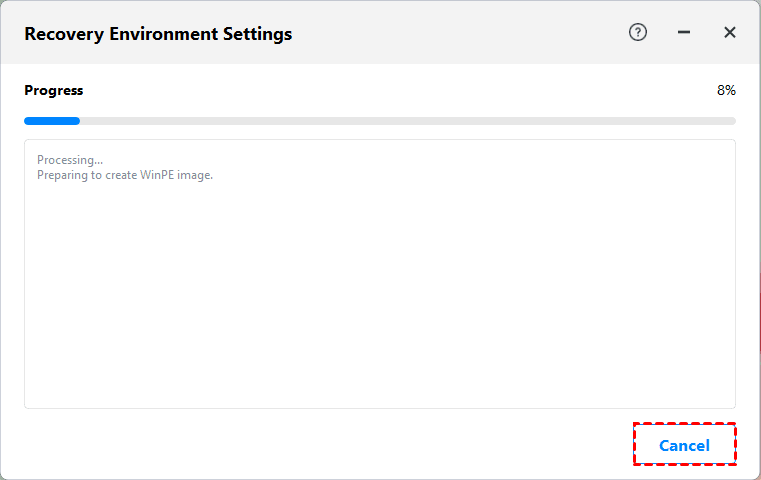Open help via question mark icon
Viewport: 761px width, 480px height.
pos(638,32)
